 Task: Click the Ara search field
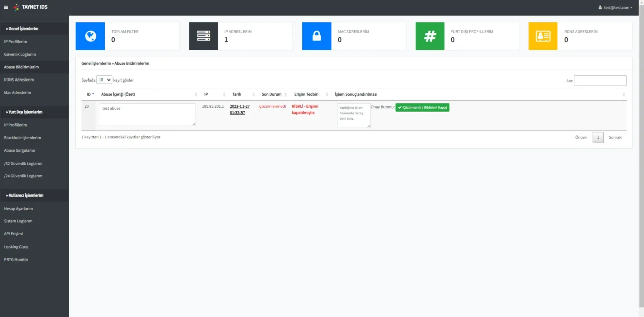(600, 81)
